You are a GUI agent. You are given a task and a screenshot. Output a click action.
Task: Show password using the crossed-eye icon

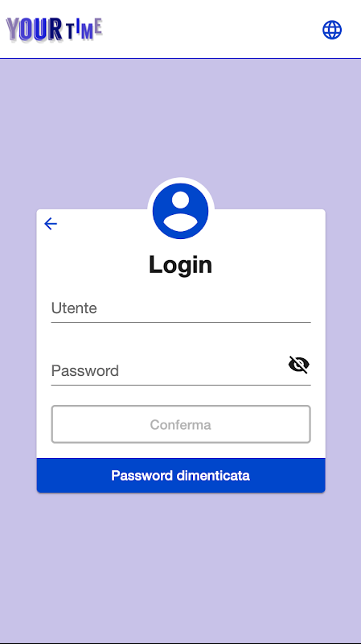298,365
